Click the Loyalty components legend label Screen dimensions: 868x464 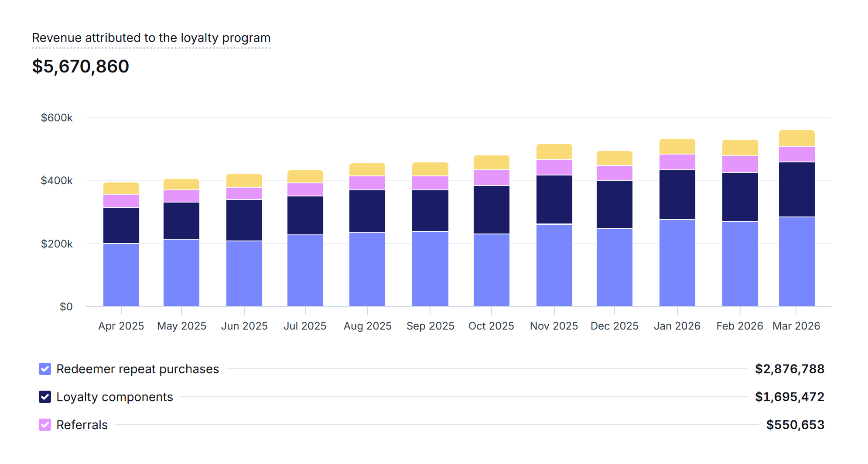click(115, 397)
